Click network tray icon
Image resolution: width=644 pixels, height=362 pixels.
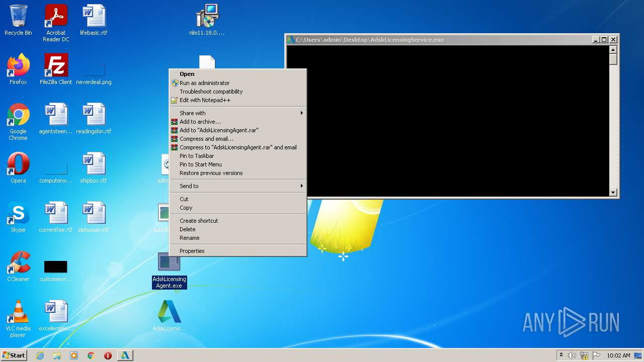tap(584, 355)
